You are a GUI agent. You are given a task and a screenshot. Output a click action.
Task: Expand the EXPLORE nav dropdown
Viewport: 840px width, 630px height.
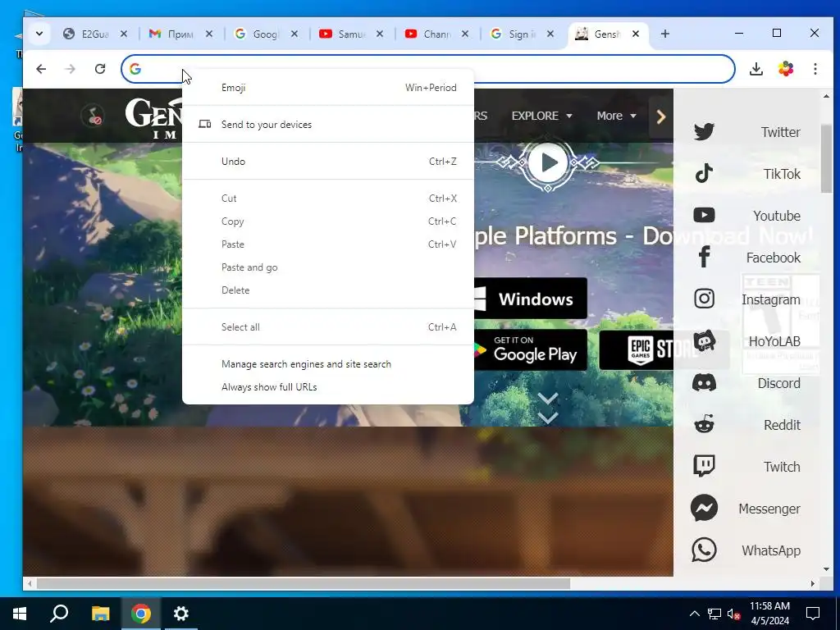(541, 116)
